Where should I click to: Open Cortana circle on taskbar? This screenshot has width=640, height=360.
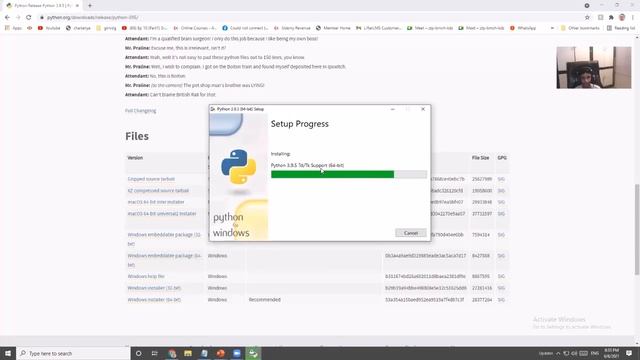[x=138, y=353]
